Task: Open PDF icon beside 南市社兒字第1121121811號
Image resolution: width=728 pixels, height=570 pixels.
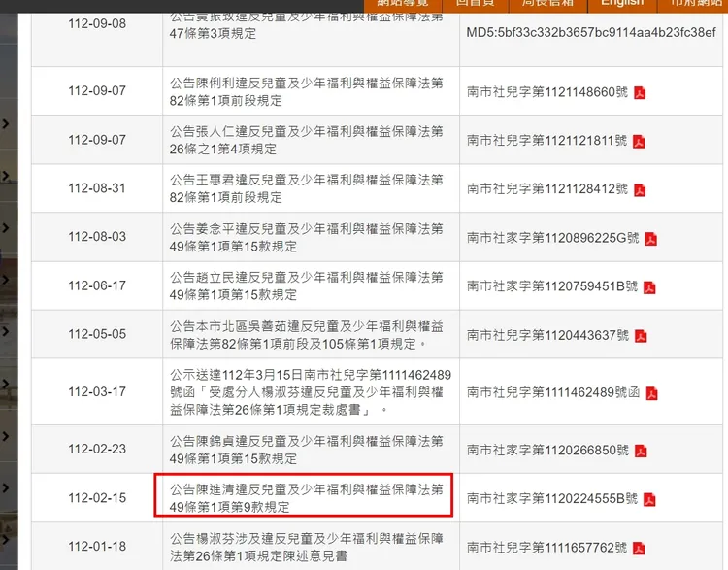Action: [639, 141]
